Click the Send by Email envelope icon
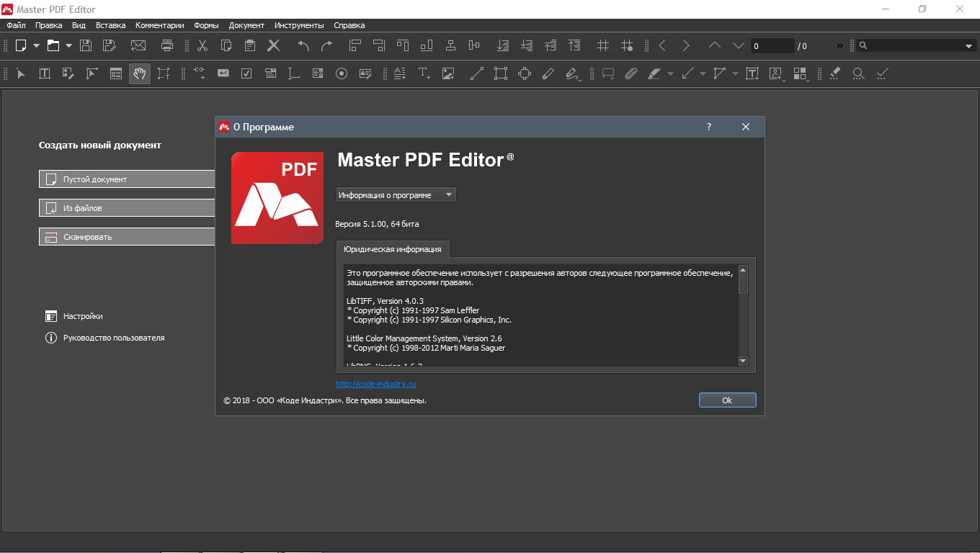Viewport: 980px width, 553px height. click(138, 45)
